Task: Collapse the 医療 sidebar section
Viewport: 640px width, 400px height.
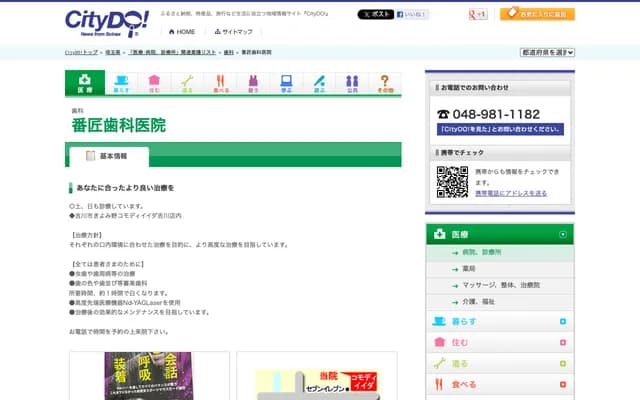Action: tap(564, 234)
